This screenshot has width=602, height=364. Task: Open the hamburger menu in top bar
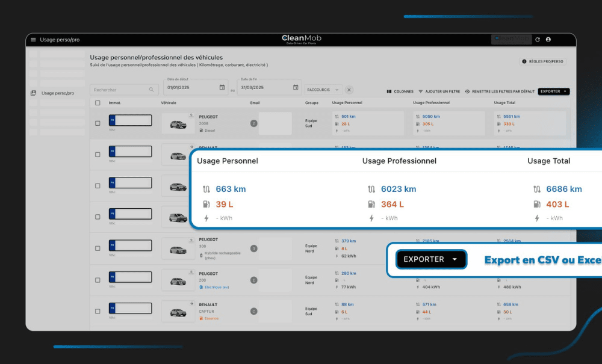point(33,40)
